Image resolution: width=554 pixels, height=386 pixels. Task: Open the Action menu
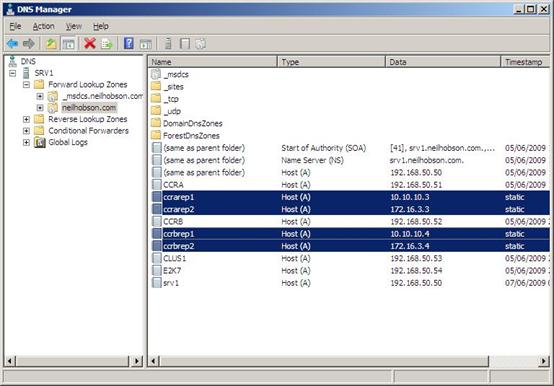43,26
